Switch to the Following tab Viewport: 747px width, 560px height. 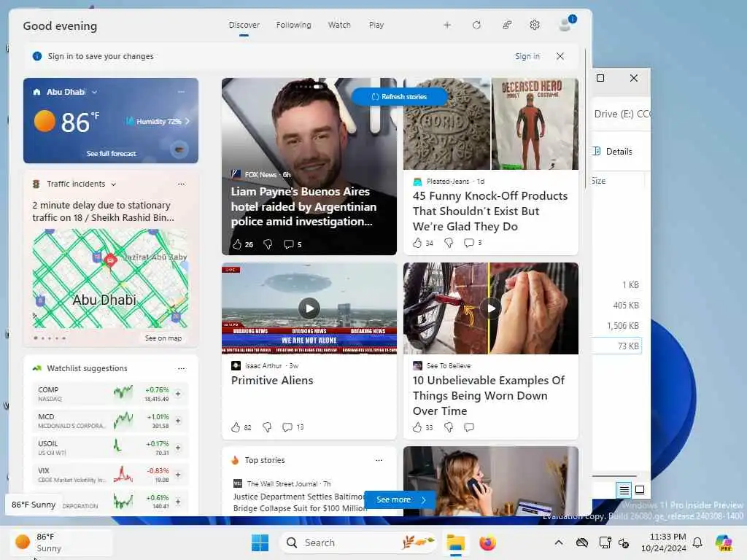click(x=293, y=25)
